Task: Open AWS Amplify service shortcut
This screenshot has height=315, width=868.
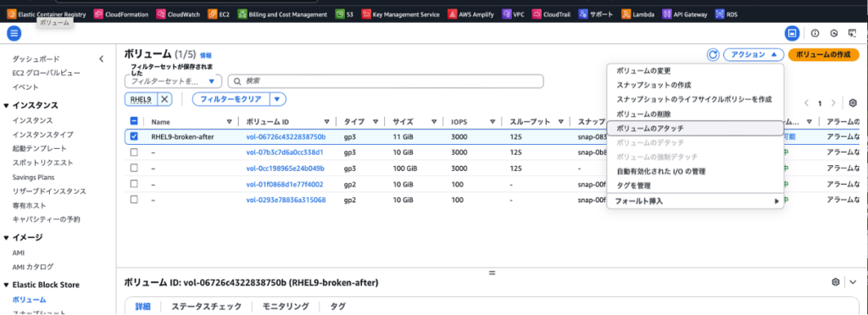Action: (x=471, y=14)
